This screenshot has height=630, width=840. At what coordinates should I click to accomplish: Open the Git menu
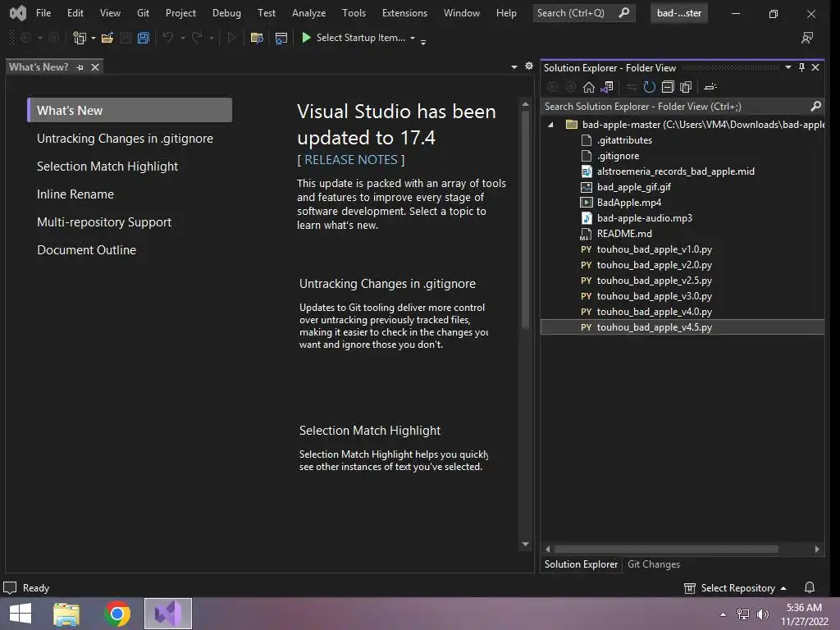pos(143,13)
